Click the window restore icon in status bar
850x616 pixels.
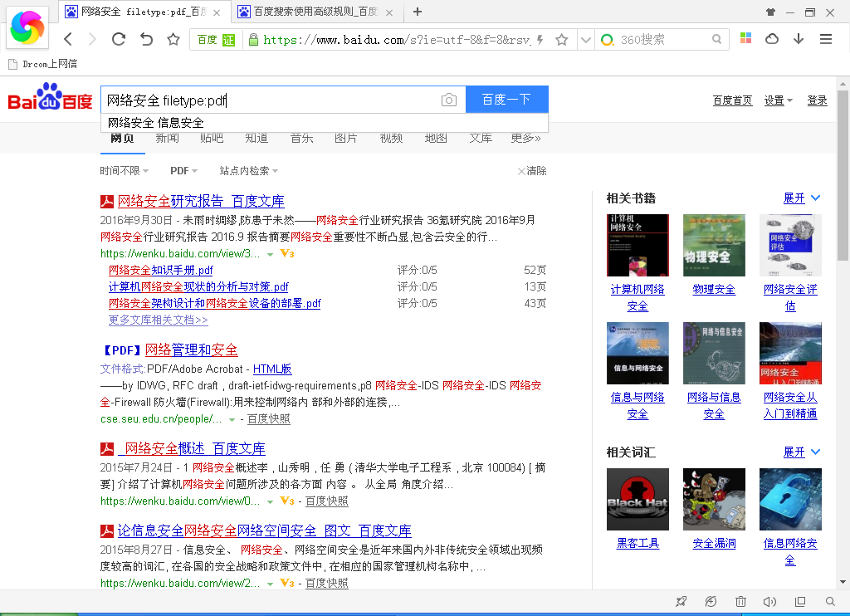point(800,601)
